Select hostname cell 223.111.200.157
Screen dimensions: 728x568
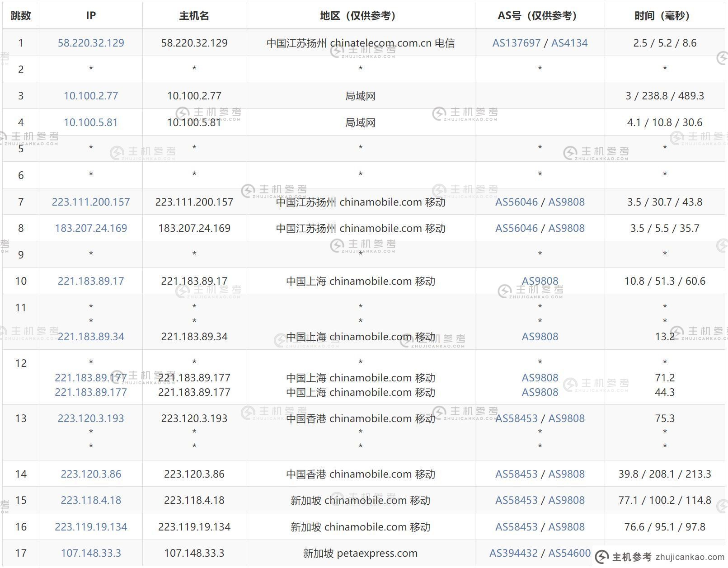coord(194,202)
